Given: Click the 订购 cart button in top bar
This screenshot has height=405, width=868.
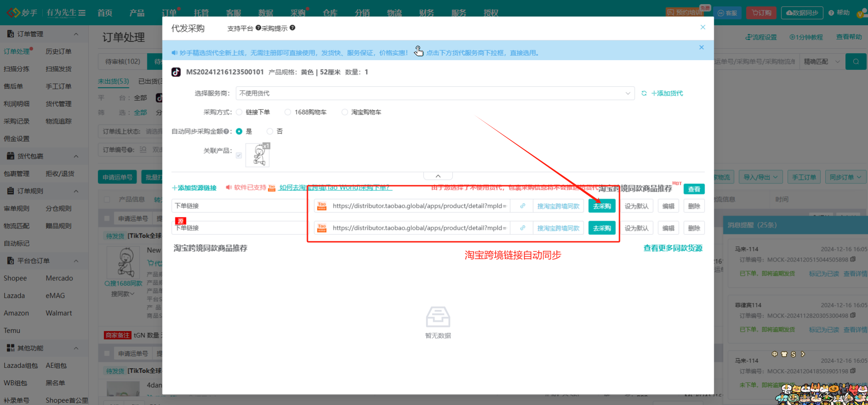Looking at the screenshot, I should (x=762, y=13).
